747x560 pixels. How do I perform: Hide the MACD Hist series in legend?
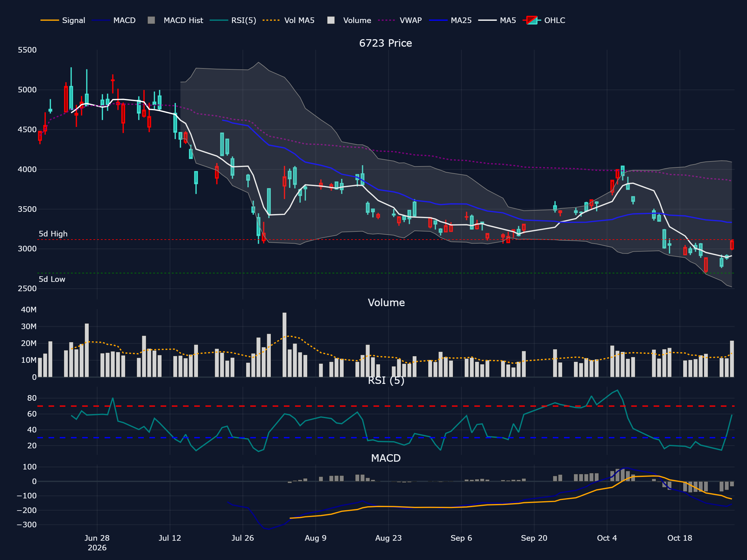click(176, 20)
